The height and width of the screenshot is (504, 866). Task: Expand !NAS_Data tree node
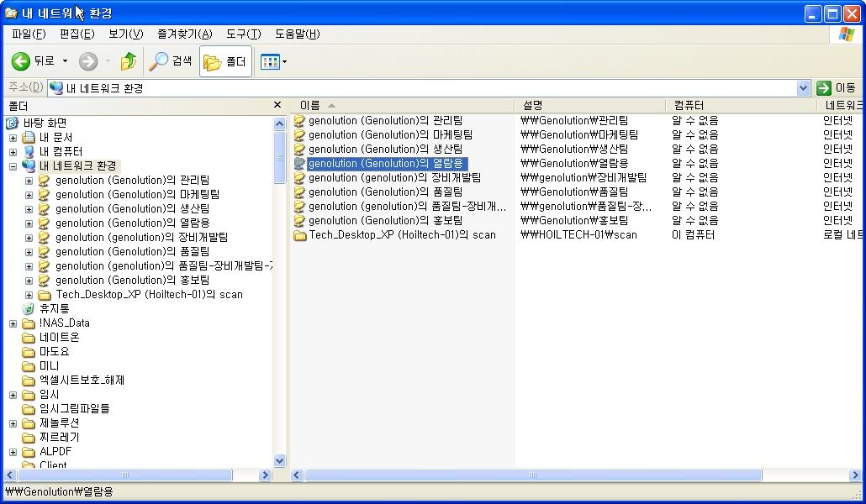pos(13,323)
